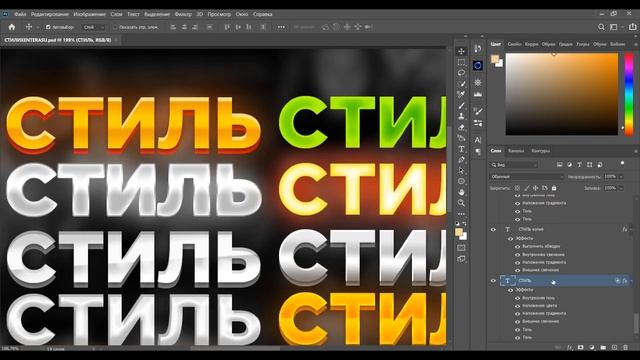Click the foreground color swatch in toolbox

(x=459, y=232)
